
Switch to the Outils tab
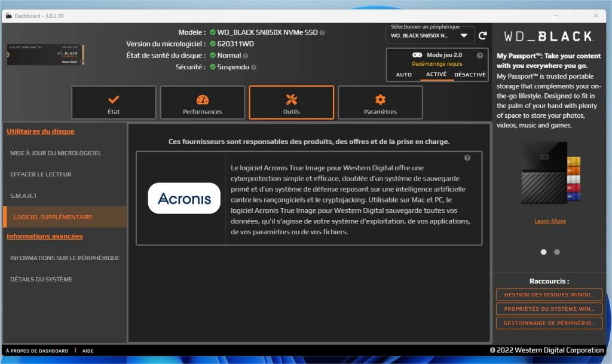[x=292, y=102]
